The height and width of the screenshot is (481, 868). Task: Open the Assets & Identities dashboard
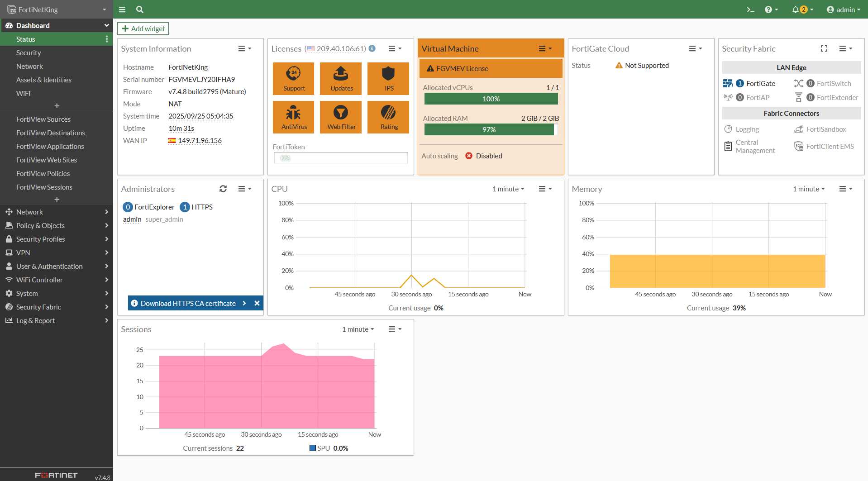(57, 80)
